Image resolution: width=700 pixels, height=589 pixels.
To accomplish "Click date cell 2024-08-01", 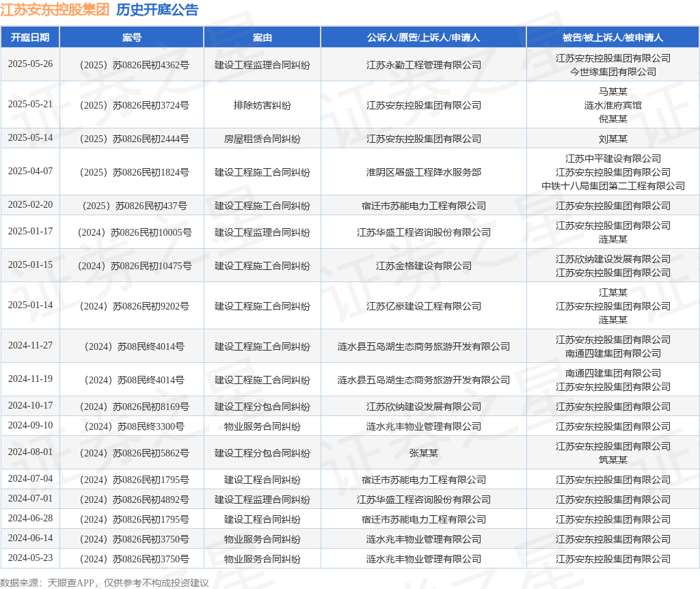I will (x=30, y=452).
